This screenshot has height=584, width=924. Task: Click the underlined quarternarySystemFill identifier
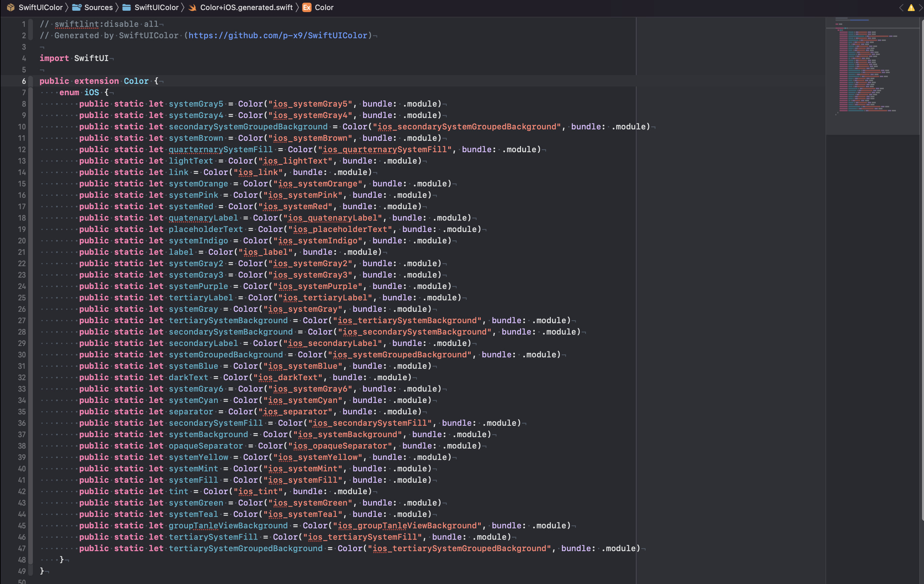(x=221, y=150)
